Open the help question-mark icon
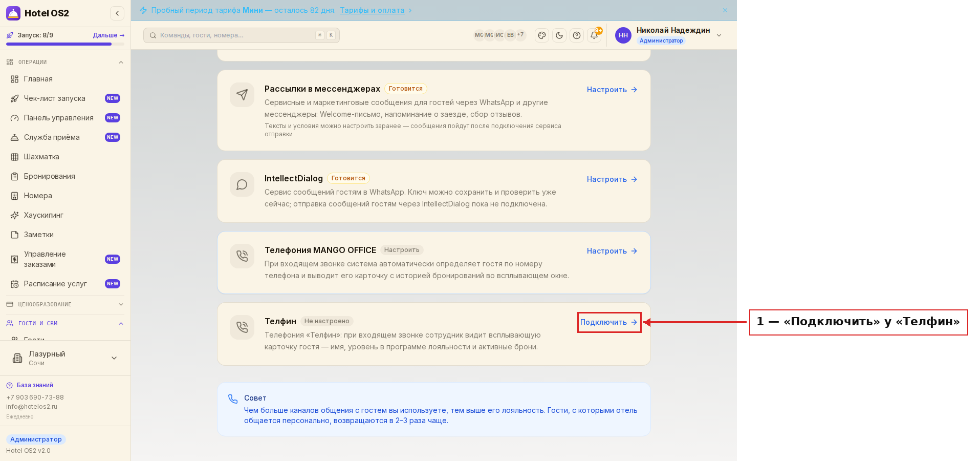 [577, 35]
